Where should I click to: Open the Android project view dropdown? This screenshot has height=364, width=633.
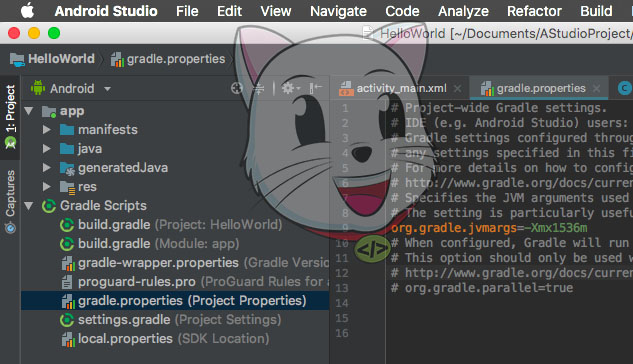tap(71, 88)
